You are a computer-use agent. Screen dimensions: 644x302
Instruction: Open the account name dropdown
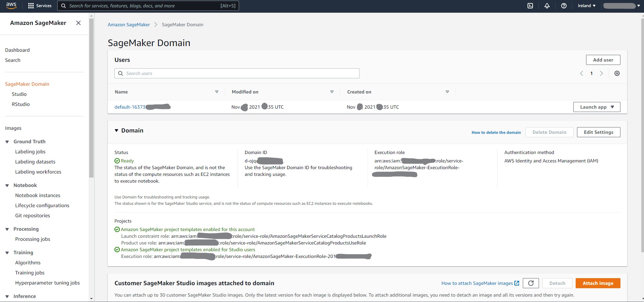(622, 6)
